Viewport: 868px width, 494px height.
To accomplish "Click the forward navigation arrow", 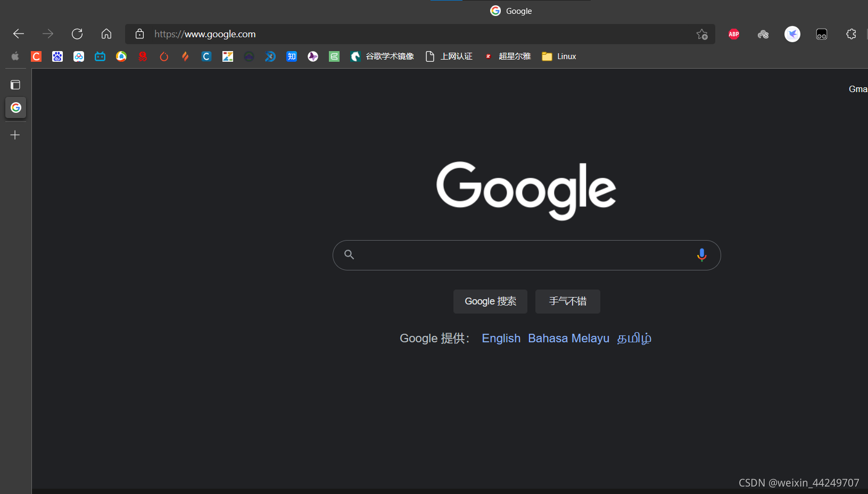I will click(x=48, y=34).
